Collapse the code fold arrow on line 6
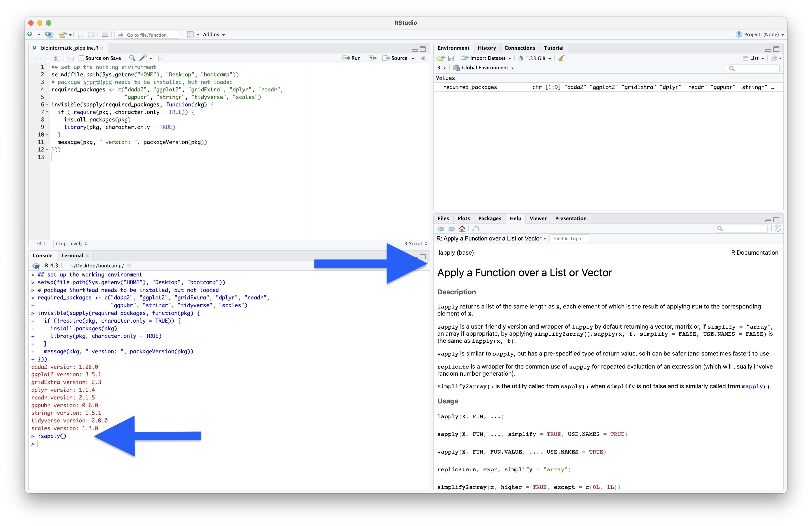812x526 pixels. tap(47, 105)
